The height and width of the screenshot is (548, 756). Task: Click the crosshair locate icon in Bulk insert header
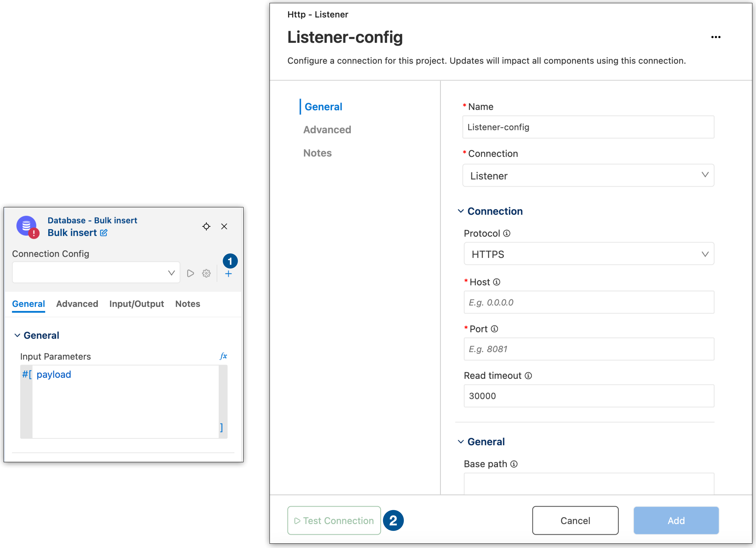[206, 226]
